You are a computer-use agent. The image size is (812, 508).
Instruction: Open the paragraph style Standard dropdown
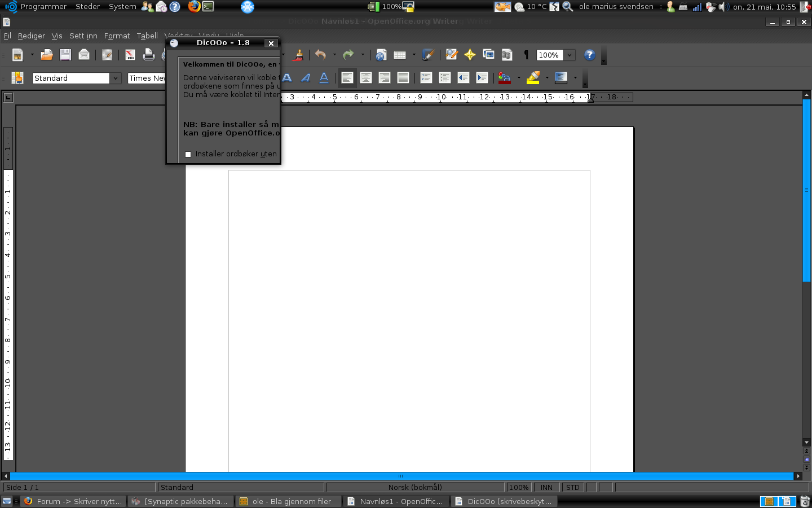116,78
